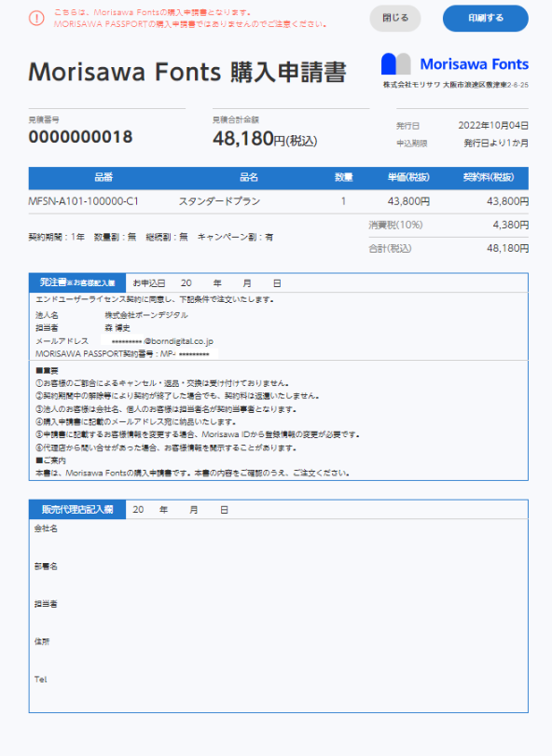Click the product code MFSN-A101-100000-C1
Viewport: 552px width, 756px height.
point(83,201)
